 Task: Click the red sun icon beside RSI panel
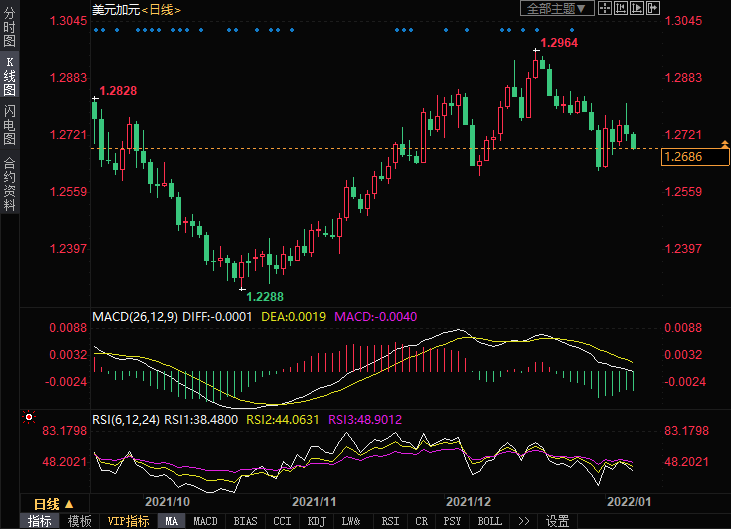[x=29, y=417]
